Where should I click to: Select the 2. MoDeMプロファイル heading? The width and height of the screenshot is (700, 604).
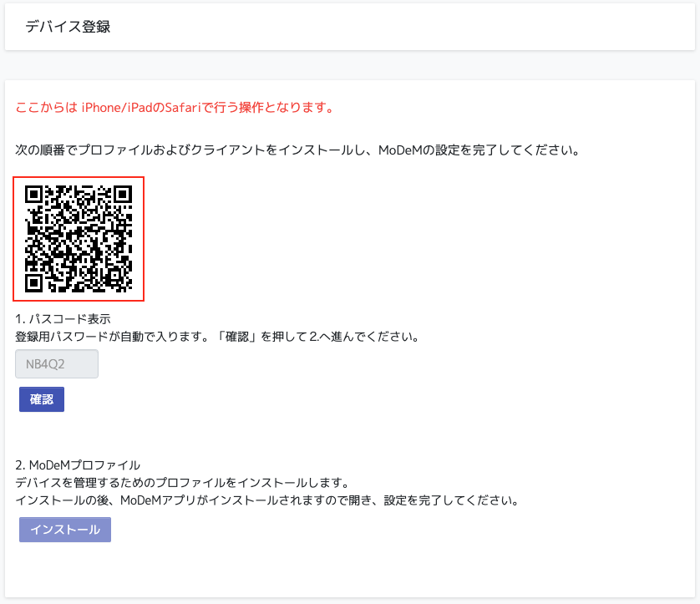pos(78,464)
